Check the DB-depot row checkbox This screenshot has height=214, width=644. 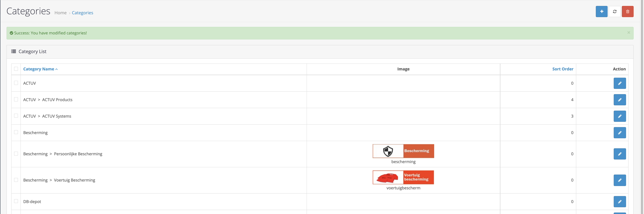point(16,201)
